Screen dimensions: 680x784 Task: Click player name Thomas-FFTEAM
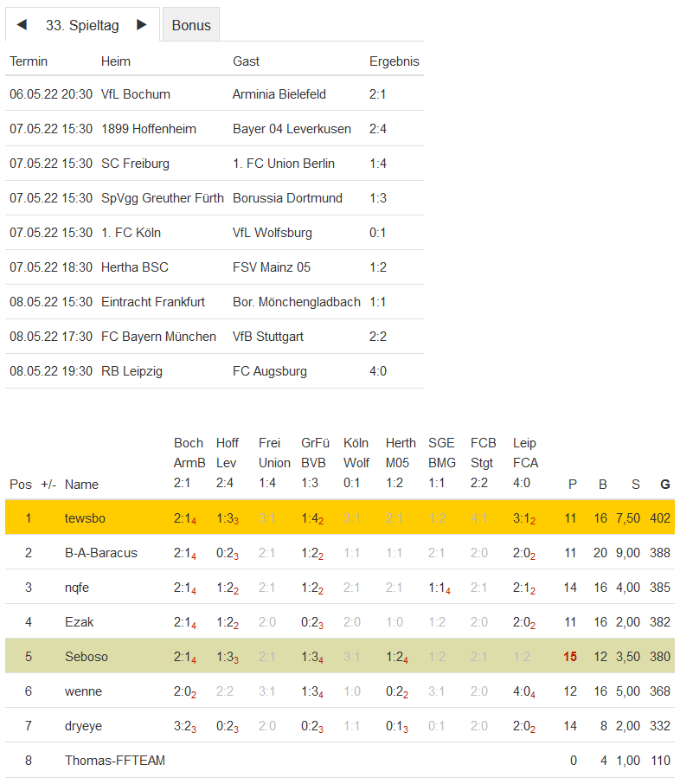pos(114,761)
